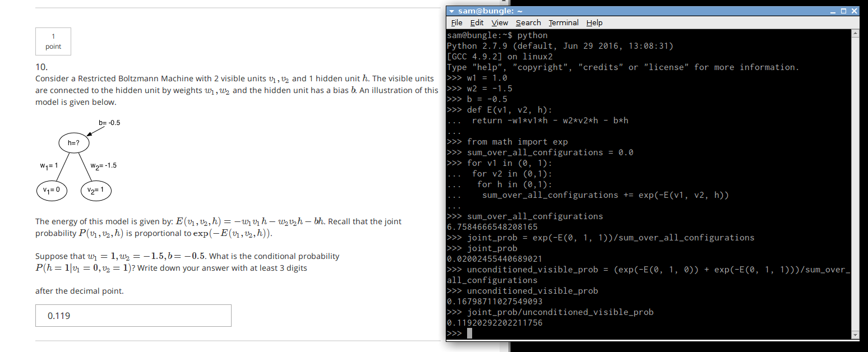This screenshot has height=352, width=868.
Task: Click the 'after the decimal point.' text
Action: (x=80, y=291)
